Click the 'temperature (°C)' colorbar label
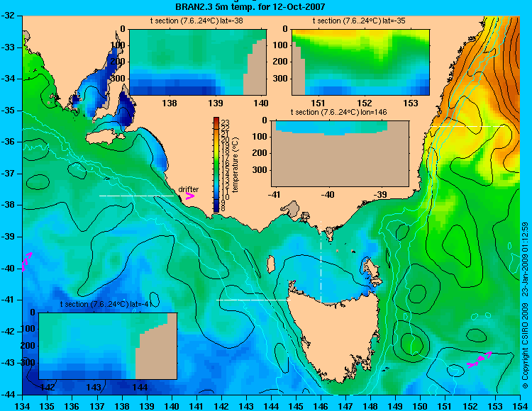The width and height of the screenshot is (532, 411). (236, 164)
